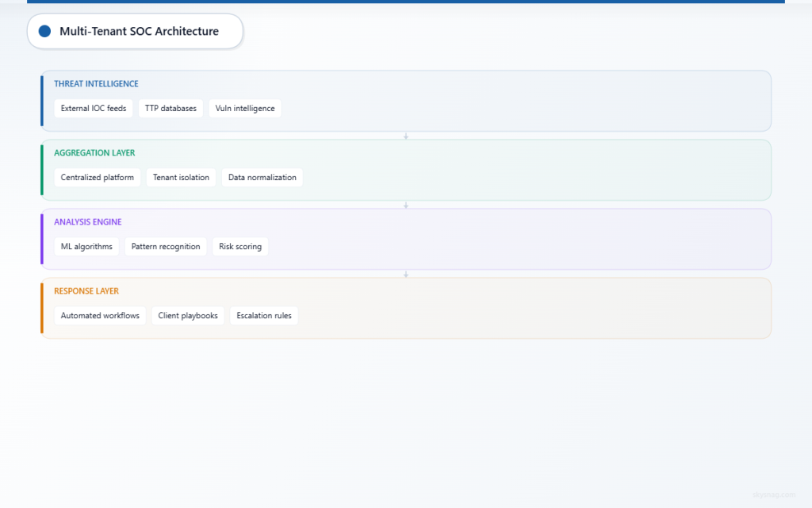Open the Risk scoring chip
812x508 pixels.
coord(240,246)
